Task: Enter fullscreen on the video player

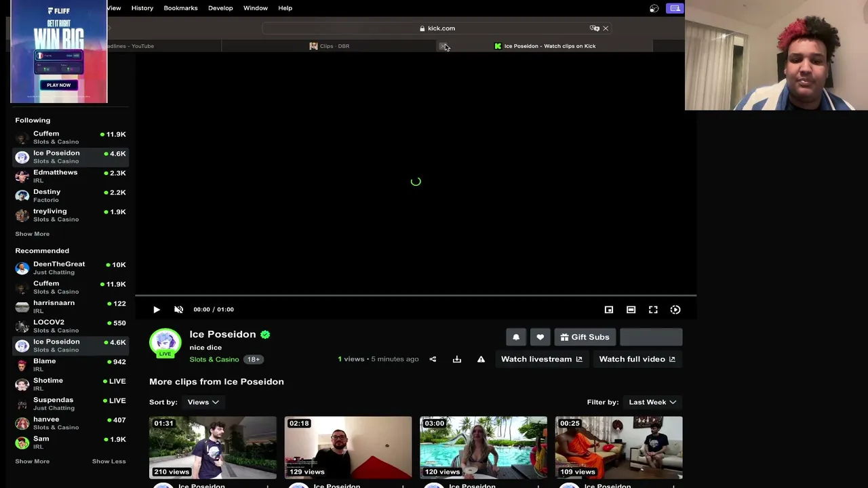Action: tap(653, 310)
